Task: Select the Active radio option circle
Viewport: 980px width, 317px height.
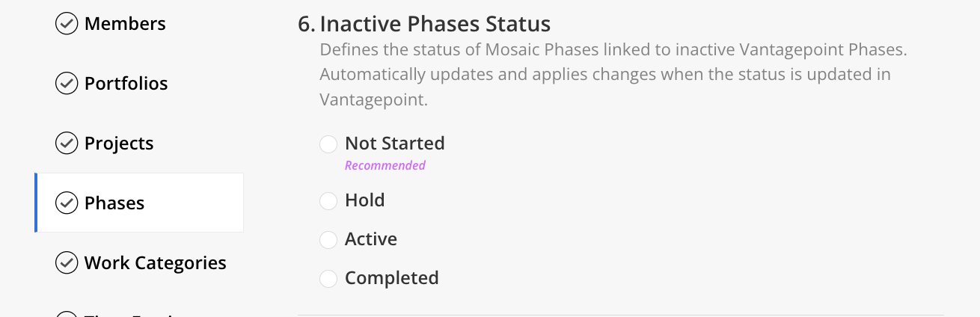Action: pyautogui.click(x=328, y=240)
